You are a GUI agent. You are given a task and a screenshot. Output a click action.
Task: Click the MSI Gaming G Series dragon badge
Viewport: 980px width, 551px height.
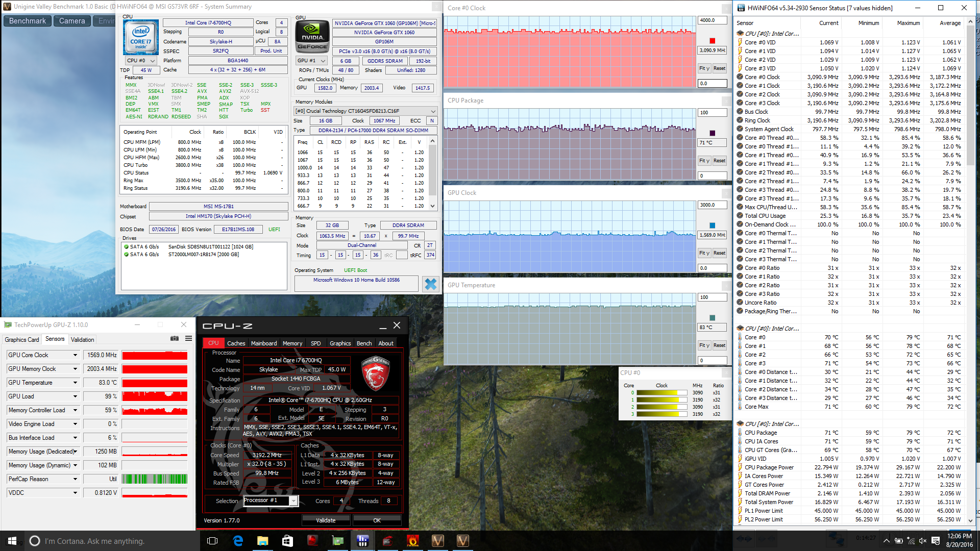click(x=376, y=374)
